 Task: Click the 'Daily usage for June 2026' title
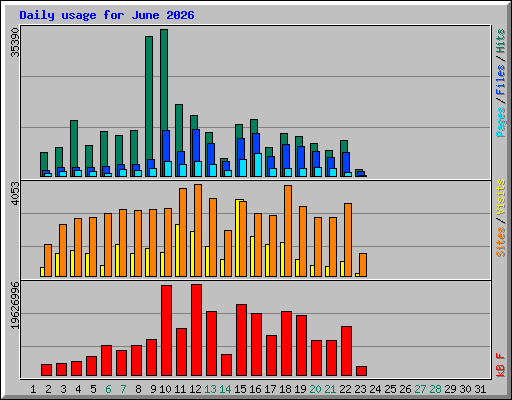(107, 15)
